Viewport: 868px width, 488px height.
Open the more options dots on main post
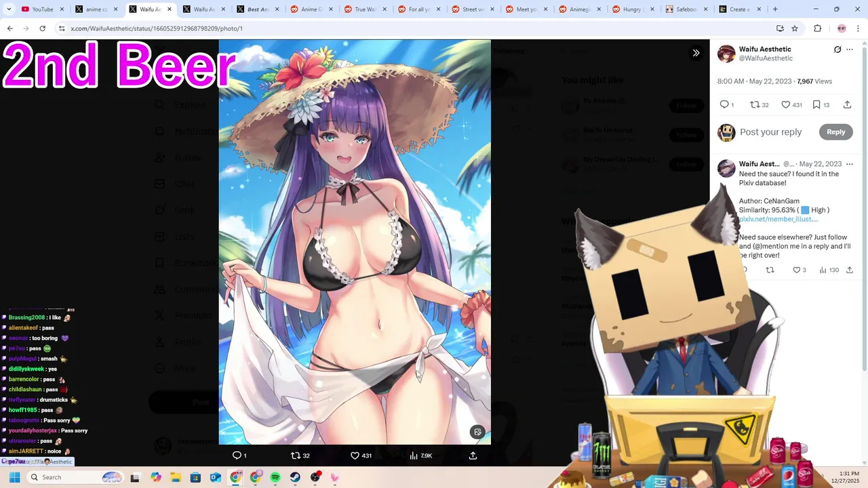(x=850, y=49)
